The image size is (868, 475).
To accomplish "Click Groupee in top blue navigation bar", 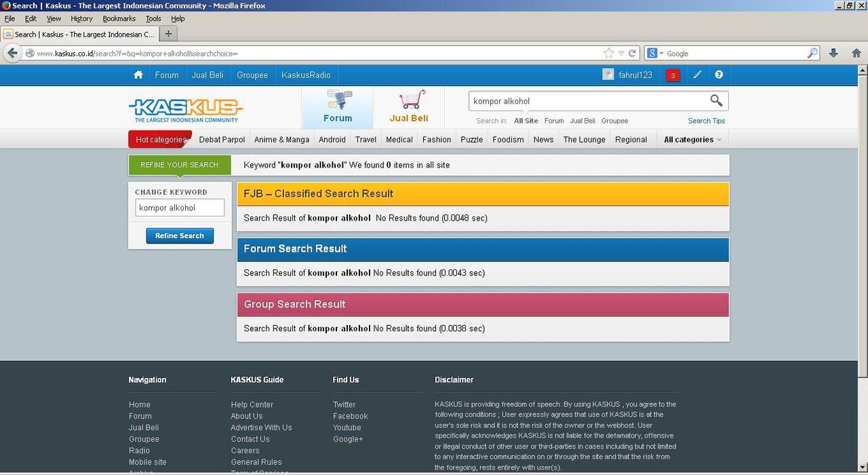I will [252, 75].
